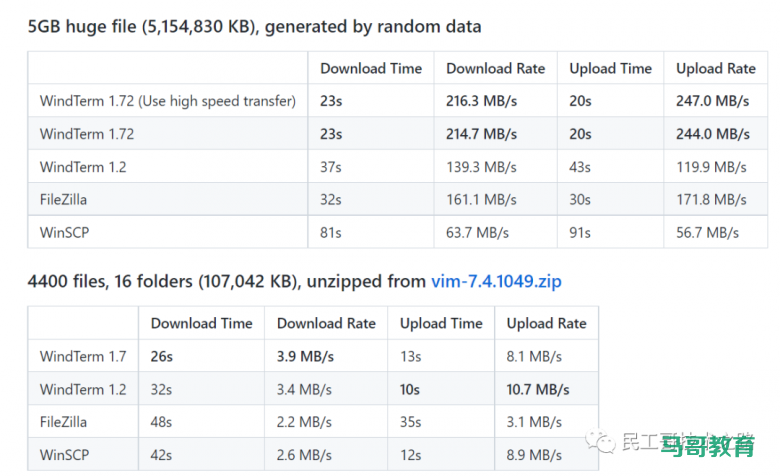
Task: Click the 3.9 MB/s download rate cell
Action: coord(305,356)
